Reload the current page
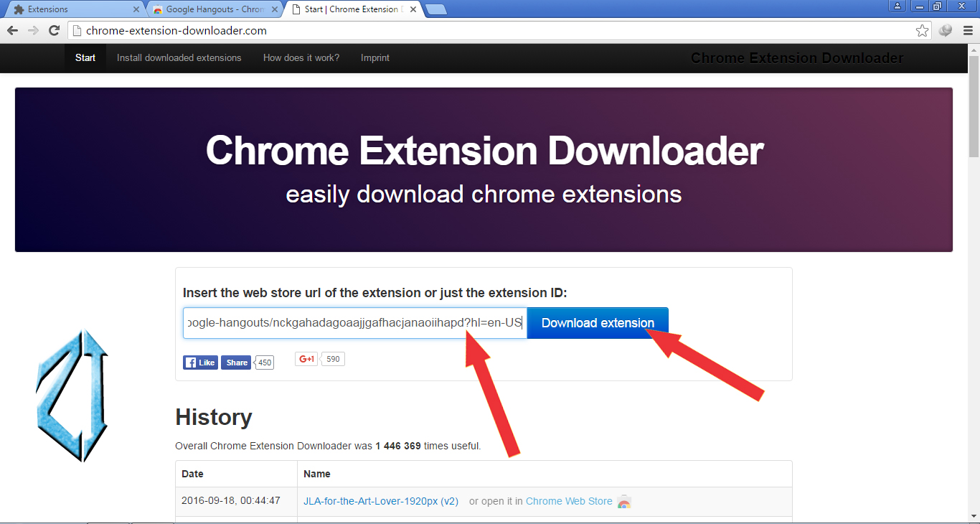This screenshot has width=980, height=524. [x=54, y=30]
